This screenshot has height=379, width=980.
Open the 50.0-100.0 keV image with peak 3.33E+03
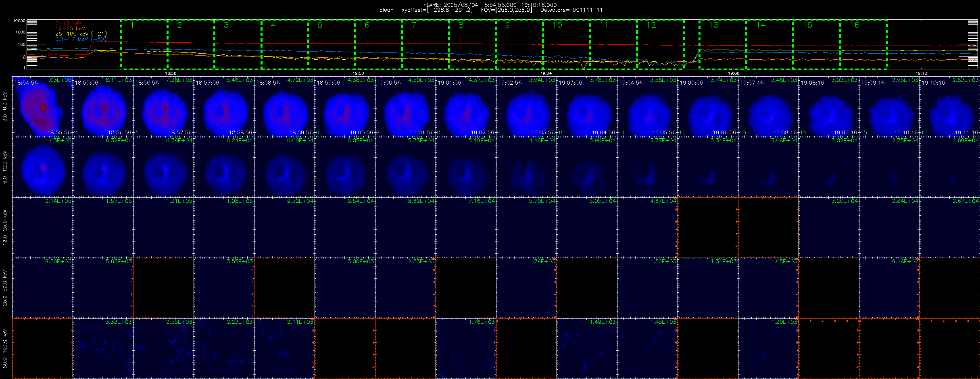pos(103,348)
